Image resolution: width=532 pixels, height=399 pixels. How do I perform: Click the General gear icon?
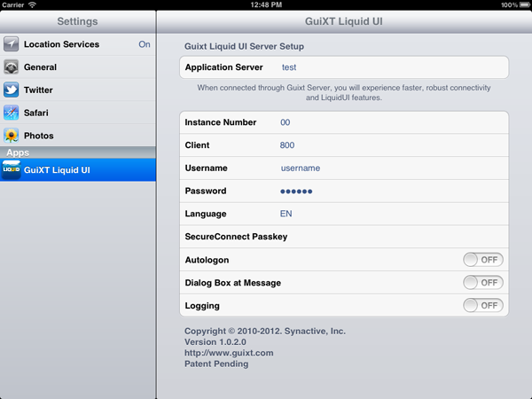(x=12, y=66)
